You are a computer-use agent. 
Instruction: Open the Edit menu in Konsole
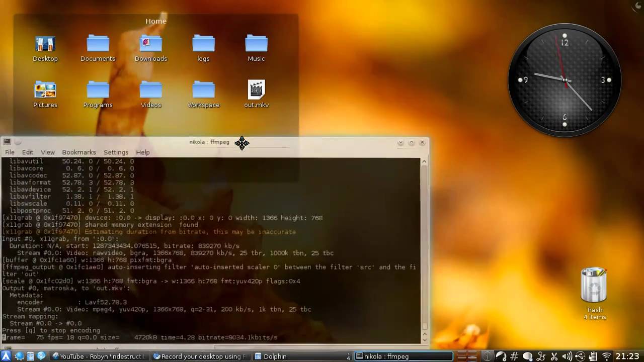click(28, 152)
